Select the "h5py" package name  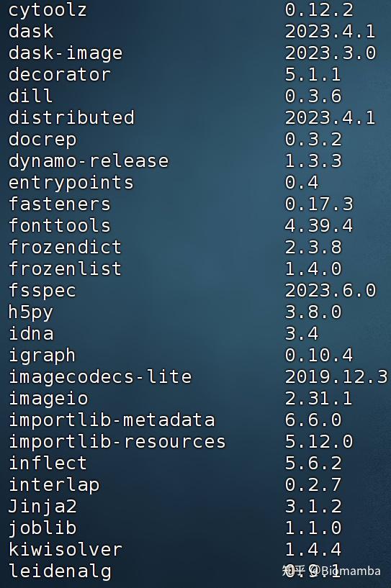tap(31, 313)
